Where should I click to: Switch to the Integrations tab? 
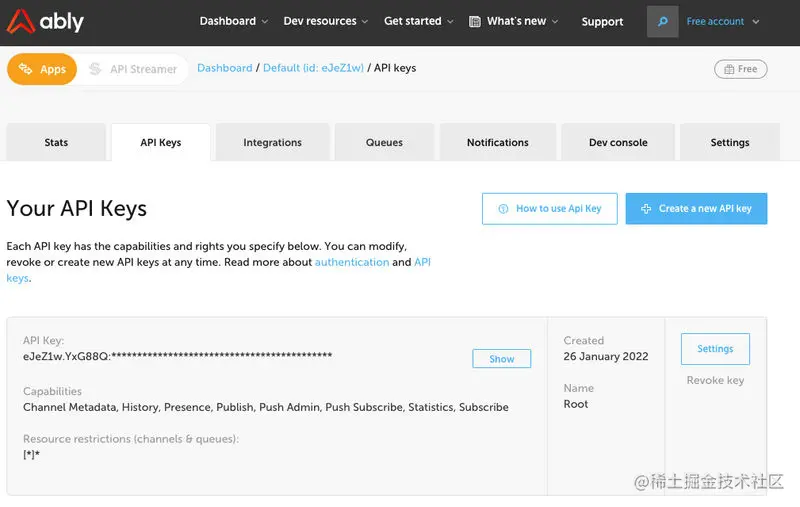click(272, 142)
